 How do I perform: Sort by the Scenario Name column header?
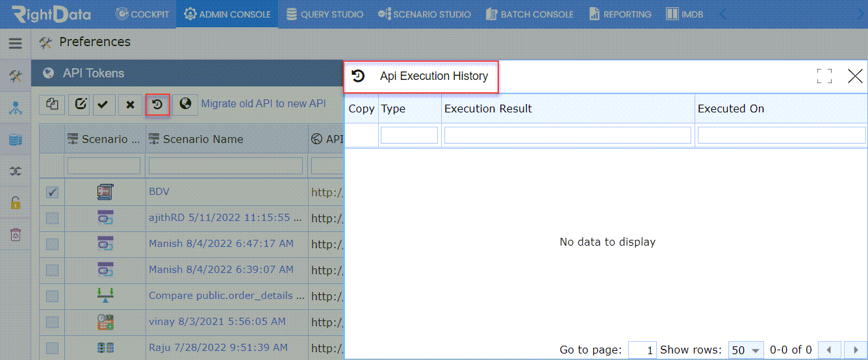pyautogui.click(x=203, y=139)
